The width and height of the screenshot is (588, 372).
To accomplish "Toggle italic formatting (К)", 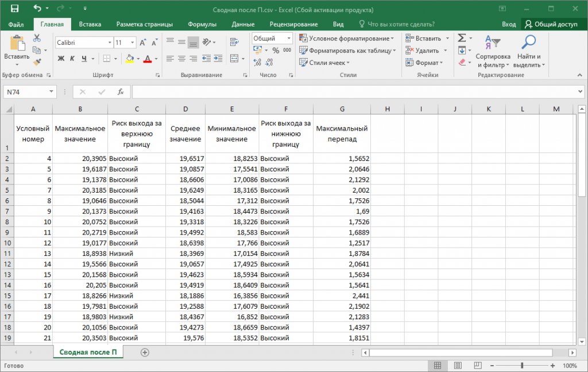I will [72, 59].
